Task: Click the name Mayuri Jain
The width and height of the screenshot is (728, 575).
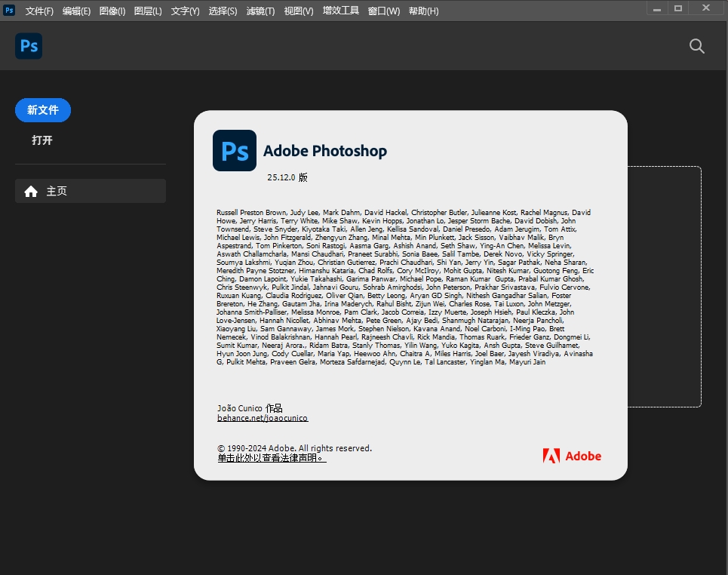Action: [527, 362]
